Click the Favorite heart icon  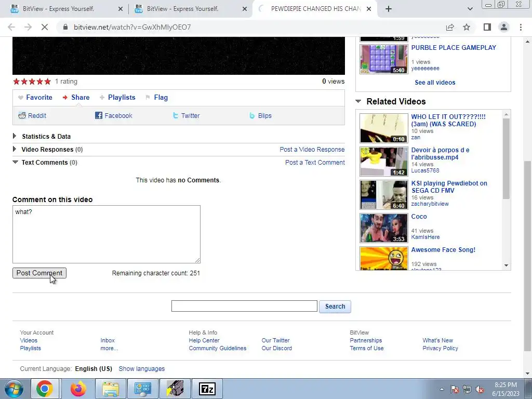point(21,97)
